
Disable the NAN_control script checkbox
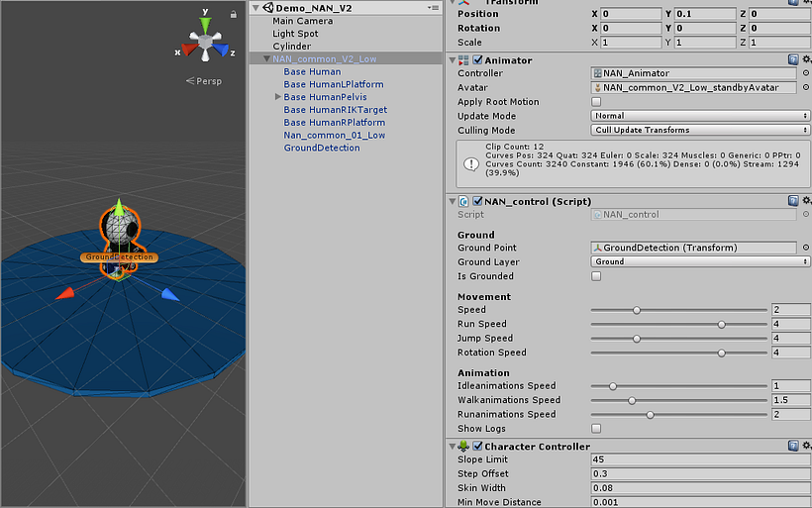point(478,201)
